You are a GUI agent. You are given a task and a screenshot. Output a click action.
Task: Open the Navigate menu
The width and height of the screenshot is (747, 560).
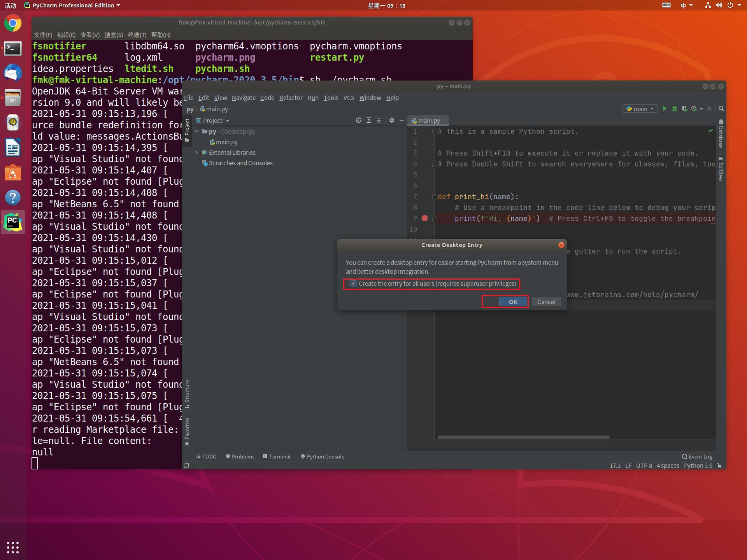click(244, 98)
